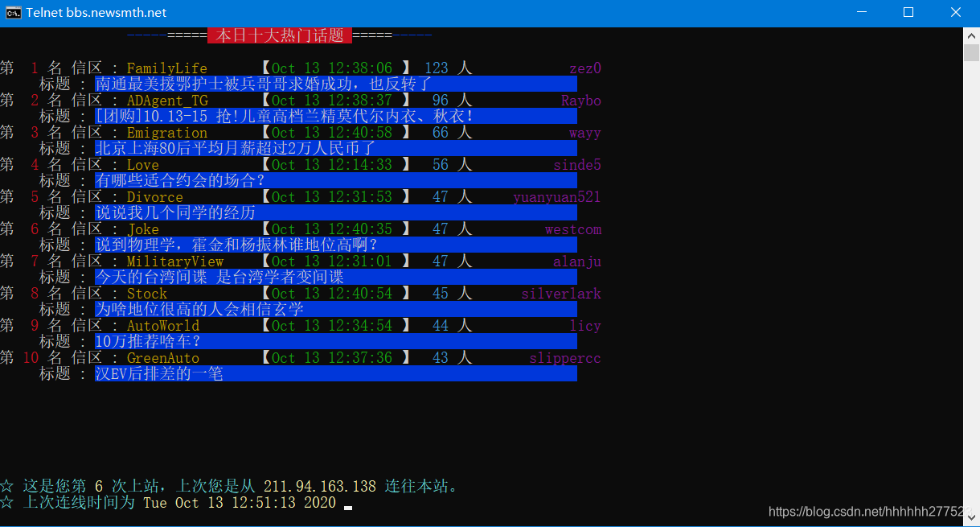Click timestamp Oct 13 12:40:58
Viewport: 980px width, 527px height.
[332, 133]
